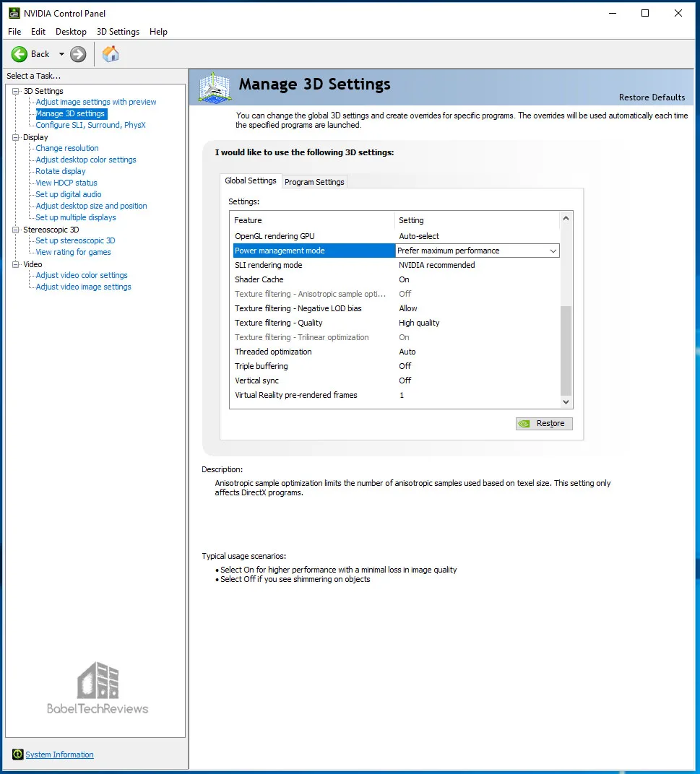Select the SLI rendering mode row

[396, 265]
